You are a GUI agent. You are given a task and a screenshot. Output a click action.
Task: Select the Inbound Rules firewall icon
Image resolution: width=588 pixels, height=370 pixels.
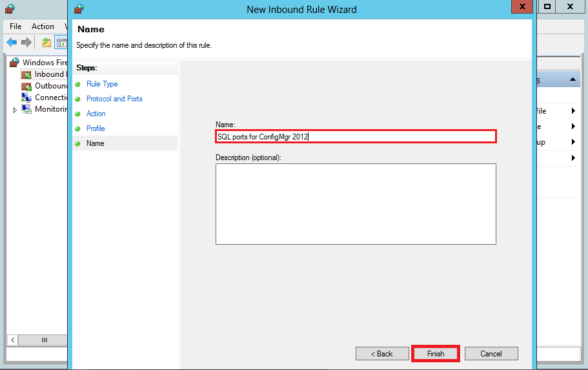[x=26, y=74]
